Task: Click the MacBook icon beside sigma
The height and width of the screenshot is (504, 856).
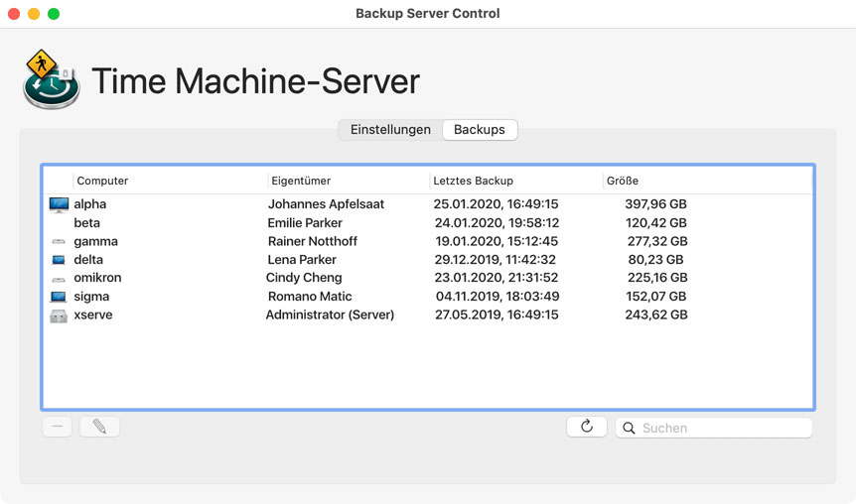Action: (x=59, y=297)
